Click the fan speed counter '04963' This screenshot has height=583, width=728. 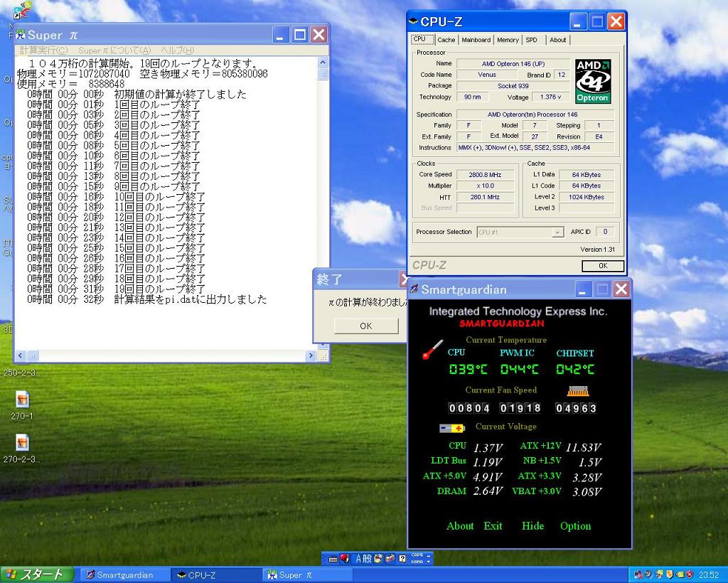pos(576,408)
